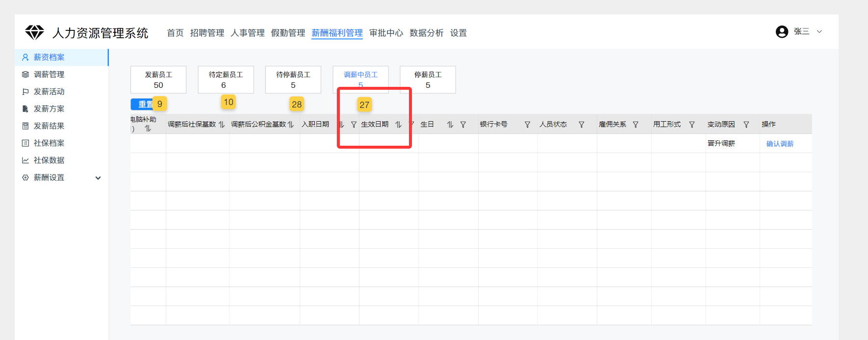
Task: Click the 用工形式 column header text
Action: [x=667, y=124]
